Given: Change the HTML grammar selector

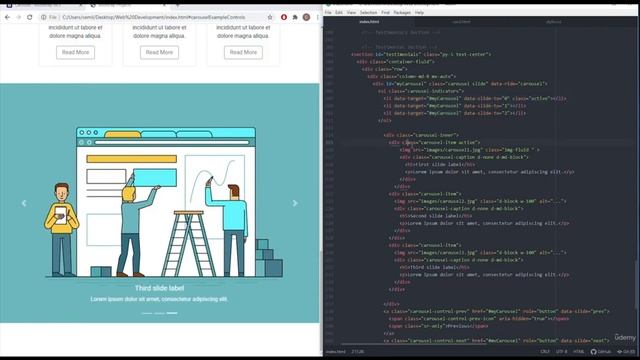Looking at the screenshot, I should click(x=578, y=351).
